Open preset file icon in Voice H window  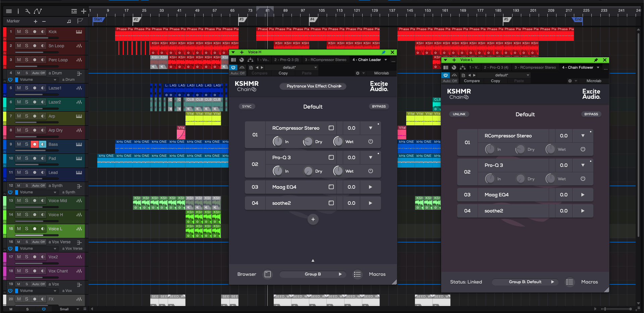point(251,68)
